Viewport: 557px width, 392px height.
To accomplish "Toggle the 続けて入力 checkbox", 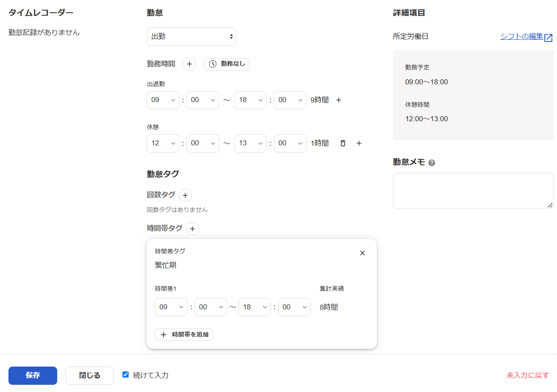I will pyautogui.click(x=125, y=375).
